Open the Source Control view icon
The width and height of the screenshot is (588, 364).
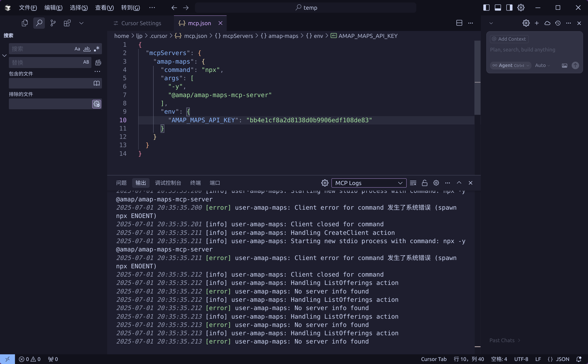click(53, 23)
